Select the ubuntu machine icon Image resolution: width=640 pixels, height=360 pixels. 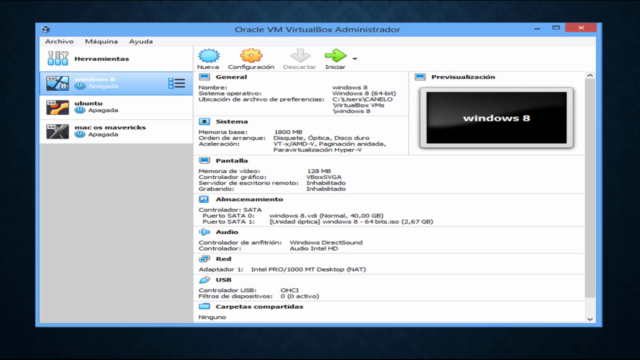click(57, 107)
